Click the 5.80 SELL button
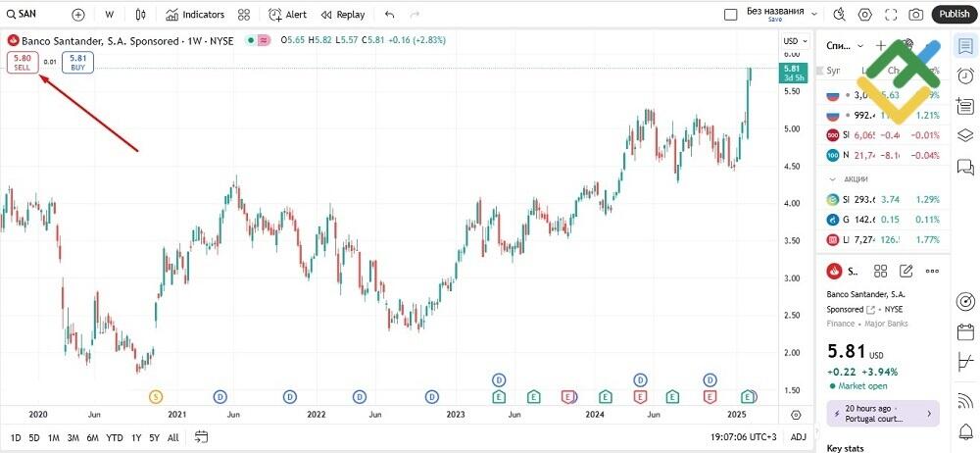This screenshot has width=980, height=453. (x=22, y=63)
